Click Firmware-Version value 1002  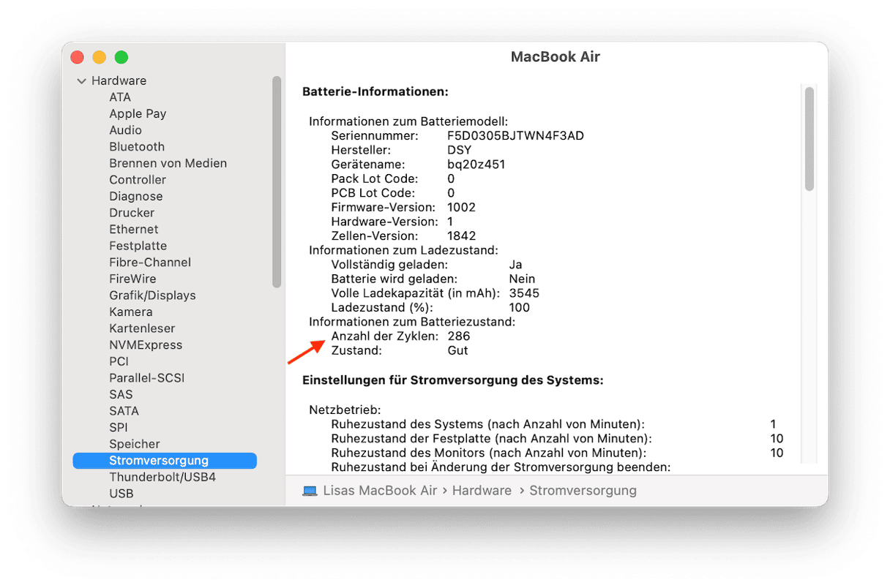pos(462,207)
